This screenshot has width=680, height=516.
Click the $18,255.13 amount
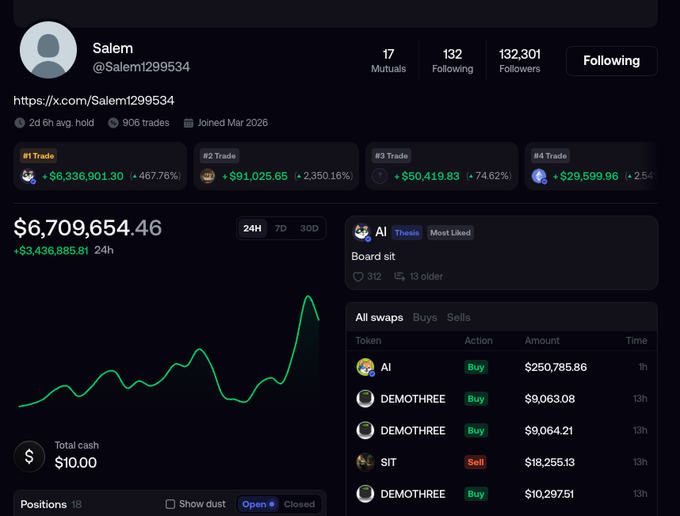549,462
